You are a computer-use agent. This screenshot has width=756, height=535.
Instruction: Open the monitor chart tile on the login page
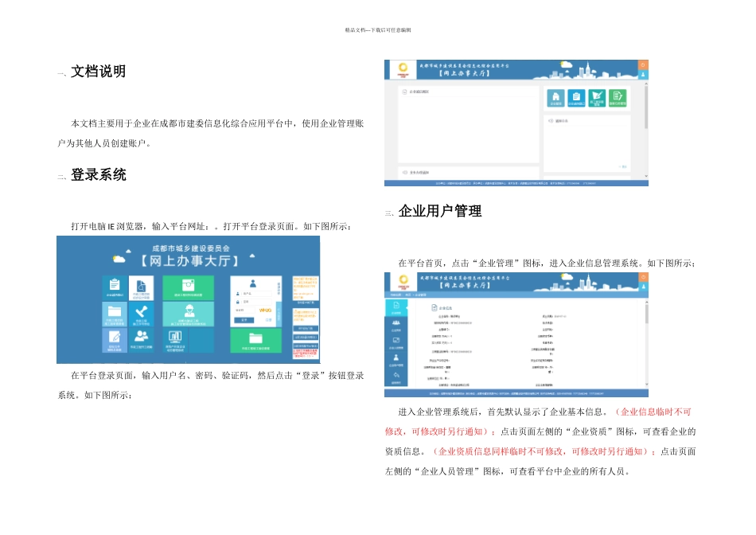175,340
